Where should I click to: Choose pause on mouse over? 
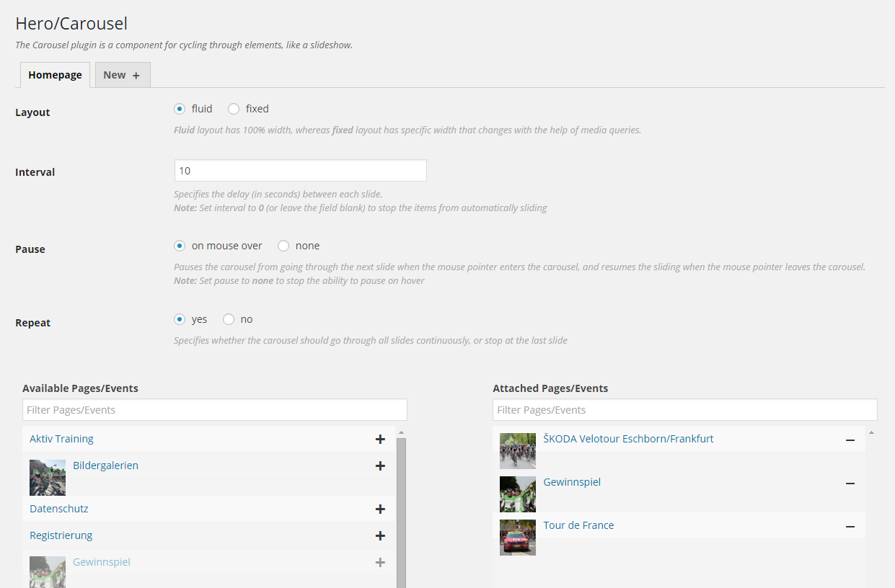180,246
